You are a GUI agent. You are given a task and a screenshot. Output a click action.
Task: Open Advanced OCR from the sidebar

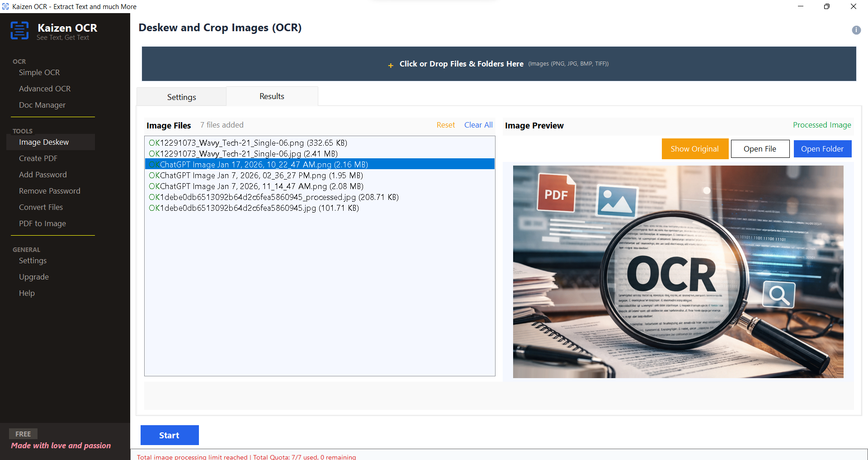(44, 89)
